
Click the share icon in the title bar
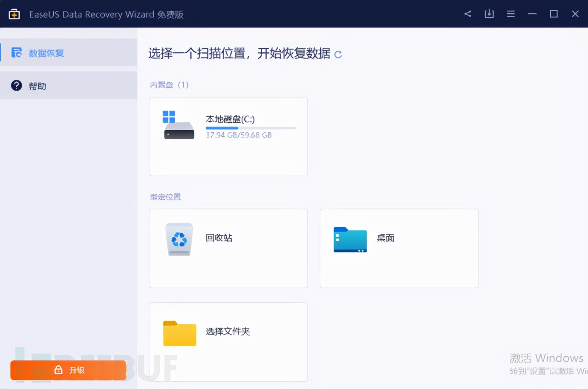point(467,14)
